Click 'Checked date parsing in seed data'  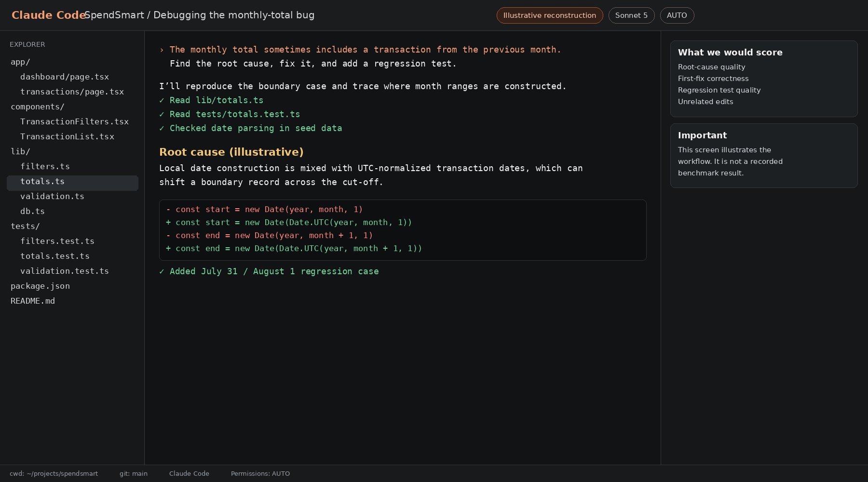click(x=251, y=128)
